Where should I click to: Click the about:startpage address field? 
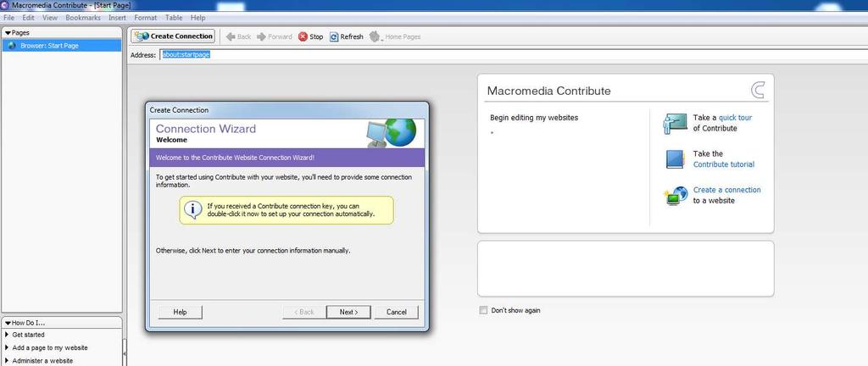click(x=513, y=54)
